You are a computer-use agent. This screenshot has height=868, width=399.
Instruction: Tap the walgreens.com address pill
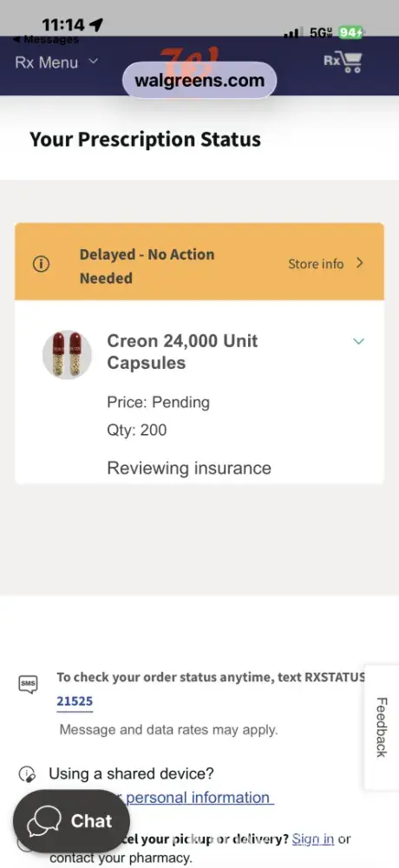[x=199, y=80]
